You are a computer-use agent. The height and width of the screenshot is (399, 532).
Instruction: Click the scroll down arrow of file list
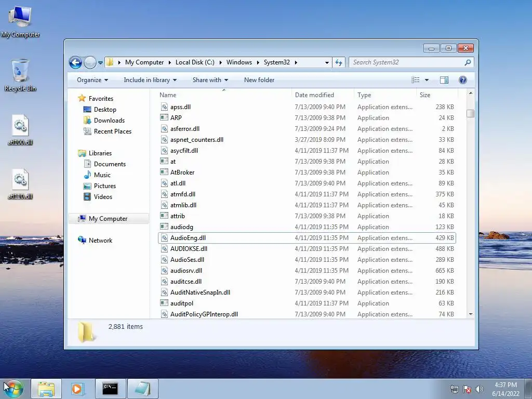[470, 314]
